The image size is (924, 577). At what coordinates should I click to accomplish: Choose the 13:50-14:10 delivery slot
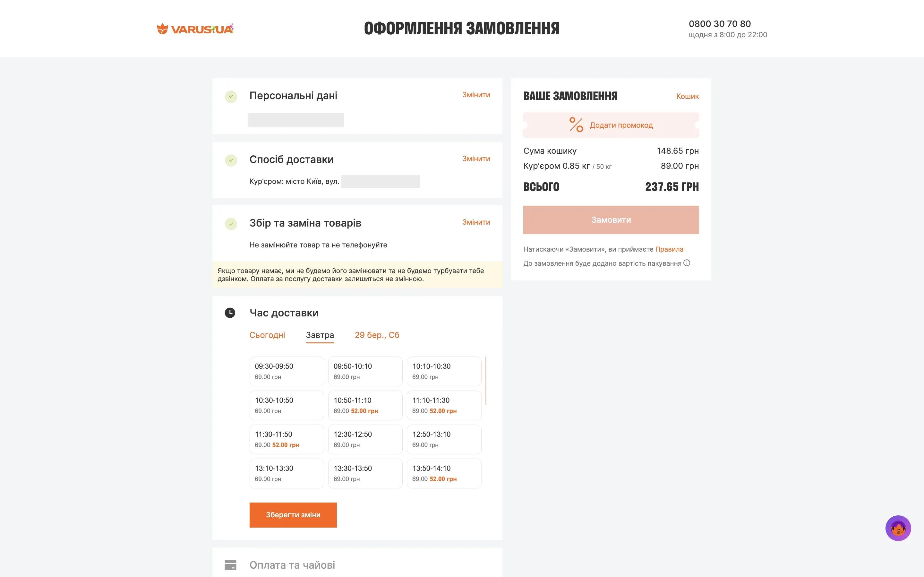click(x=444, y=473)
